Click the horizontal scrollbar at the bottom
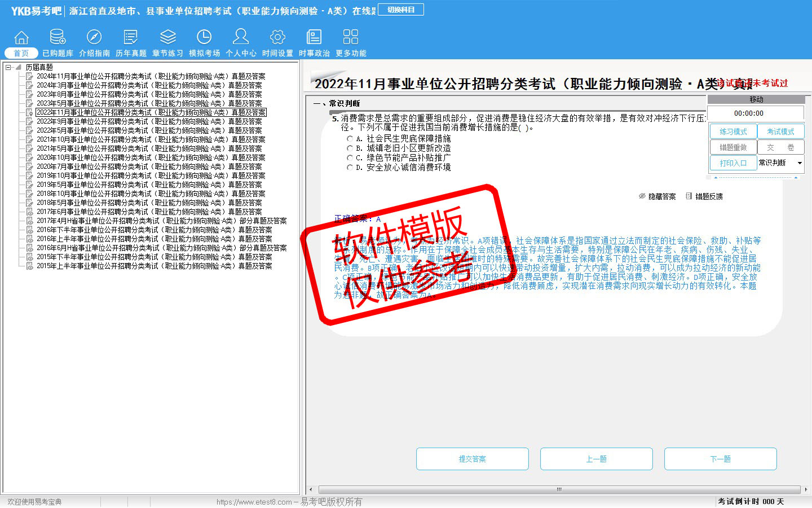Image resolution: width=812 pixels, height=508 pixels. 559,489
